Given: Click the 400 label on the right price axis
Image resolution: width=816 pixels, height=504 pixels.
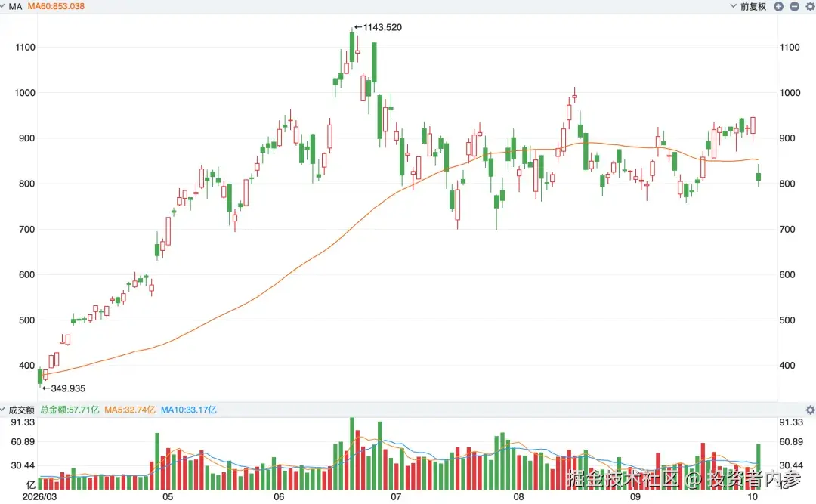Looking at the screenshot, I should [787, 366].
